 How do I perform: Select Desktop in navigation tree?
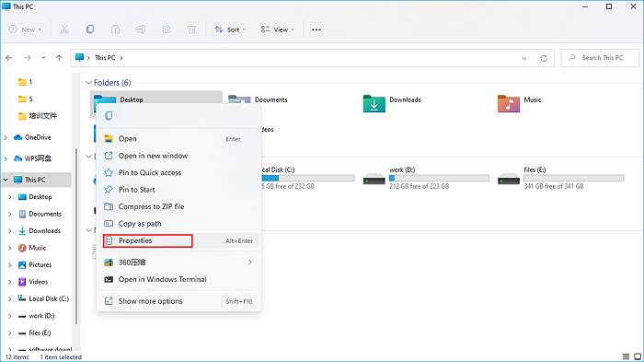pos(35,197)
